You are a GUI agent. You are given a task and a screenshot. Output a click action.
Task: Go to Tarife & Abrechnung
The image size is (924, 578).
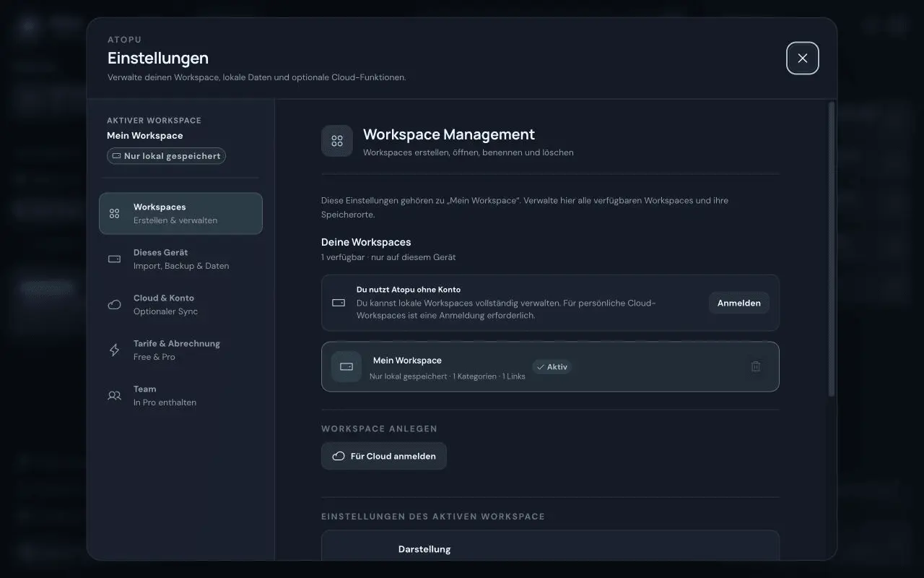180,350
